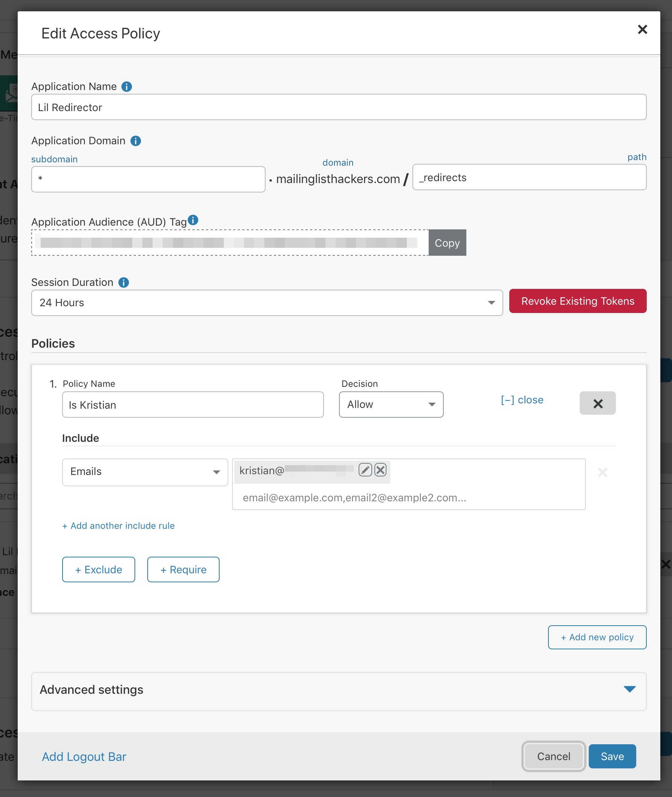
Task: Click Revoke Existing Tokens
Action: tap(577, 301)
